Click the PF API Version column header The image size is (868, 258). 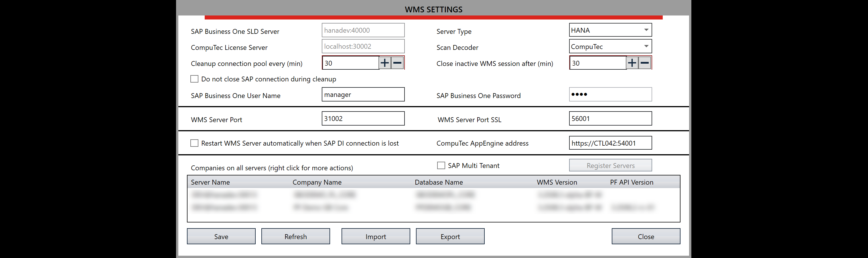pyautogui.click(x=632, y=182)
